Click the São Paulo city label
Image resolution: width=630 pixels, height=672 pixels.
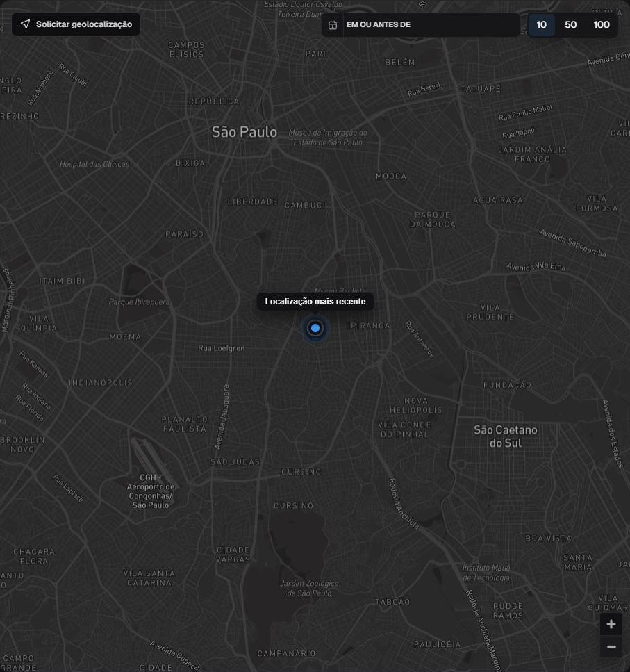tap(244, 132)
